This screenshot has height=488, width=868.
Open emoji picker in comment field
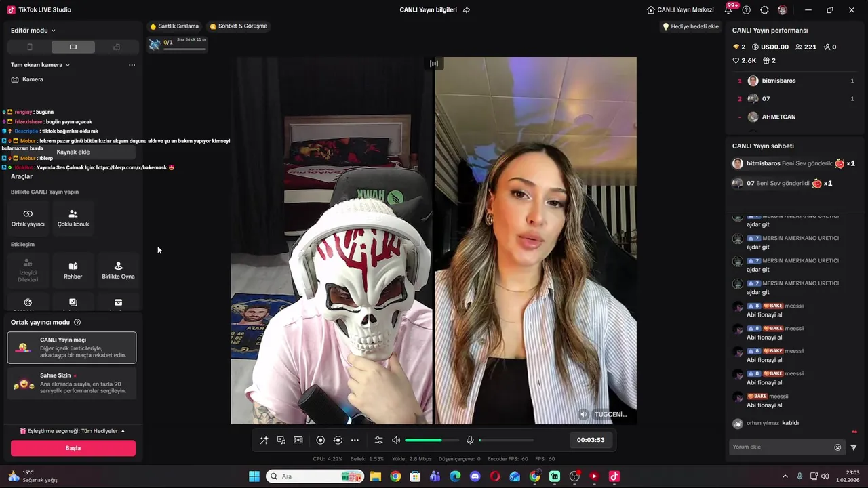pyautogui.click(x=837, y=447)
